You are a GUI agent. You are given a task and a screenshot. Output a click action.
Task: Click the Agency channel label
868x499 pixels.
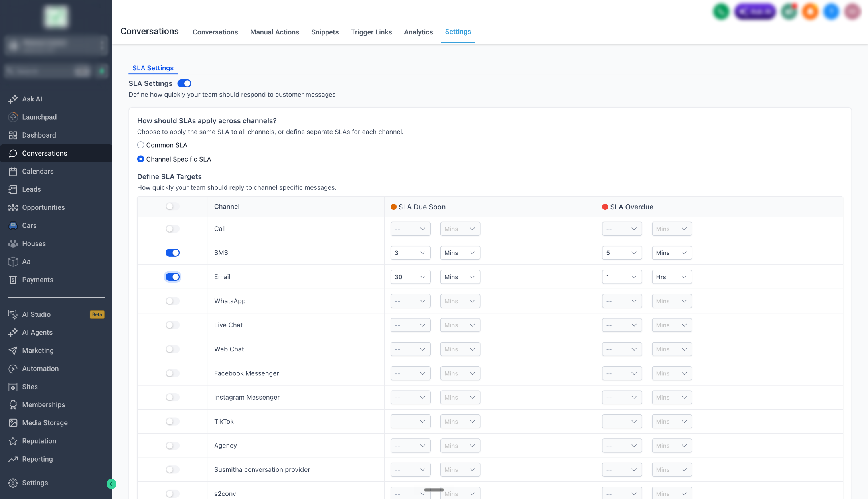click(225, 446)
